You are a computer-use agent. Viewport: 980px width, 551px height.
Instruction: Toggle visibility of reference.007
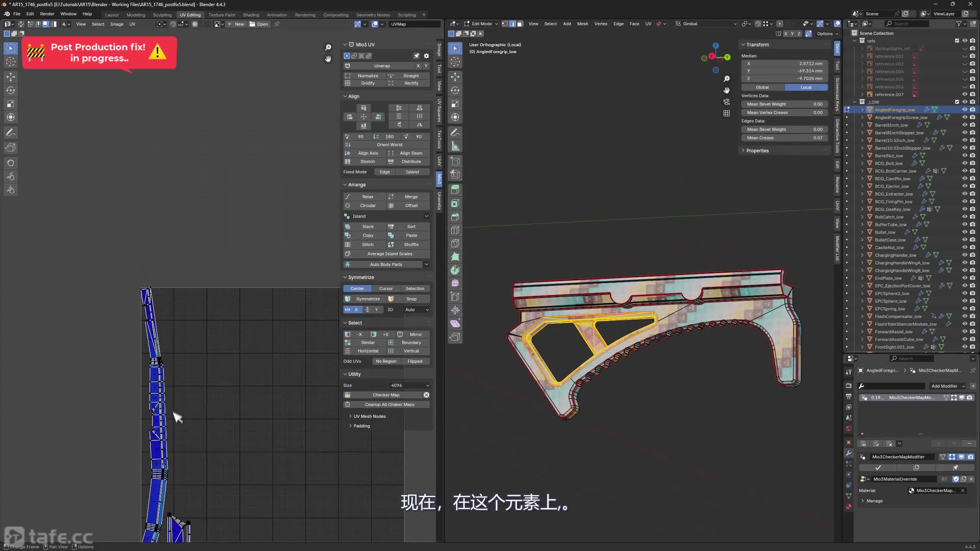click(965, 95)
